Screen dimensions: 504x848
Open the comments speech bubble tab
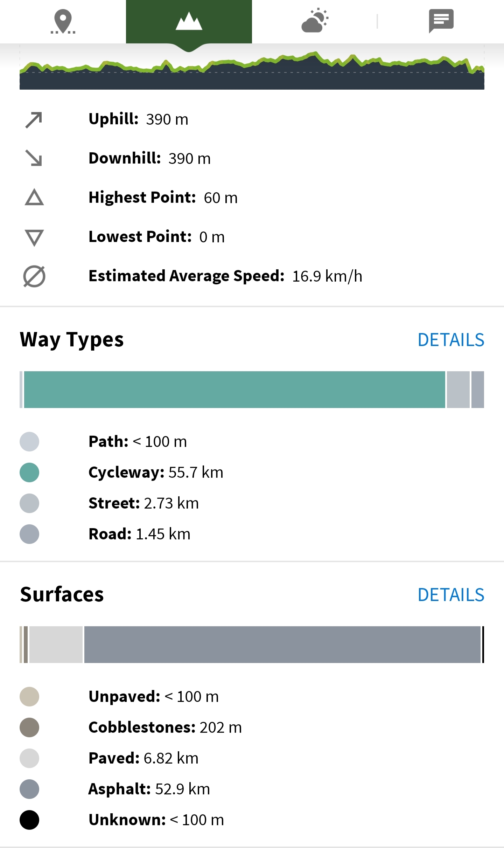click(441, 21)
